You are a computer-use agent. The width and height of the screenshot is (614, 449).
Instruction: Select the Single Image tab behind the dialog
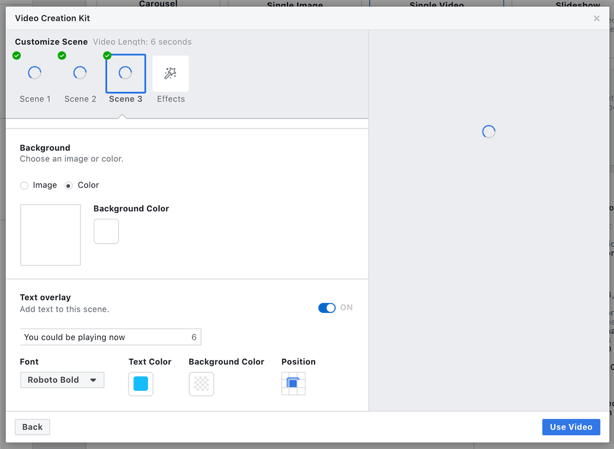pos(295,4)
